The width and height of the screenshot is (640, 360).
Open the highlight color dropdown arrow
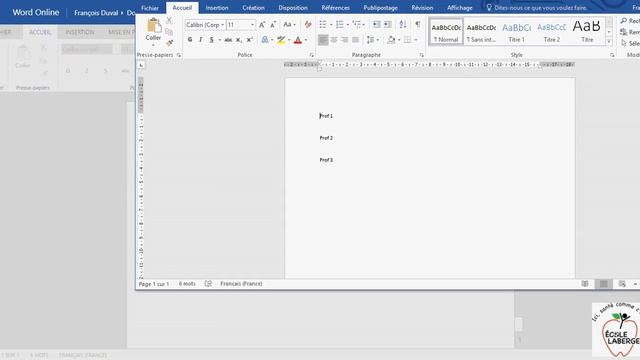pos(289,40)
